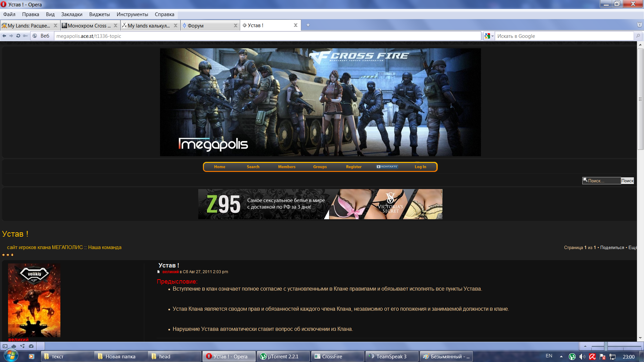Open the Вид menu
This screenshot has height=362, width=644.
[x=50, y=14]
